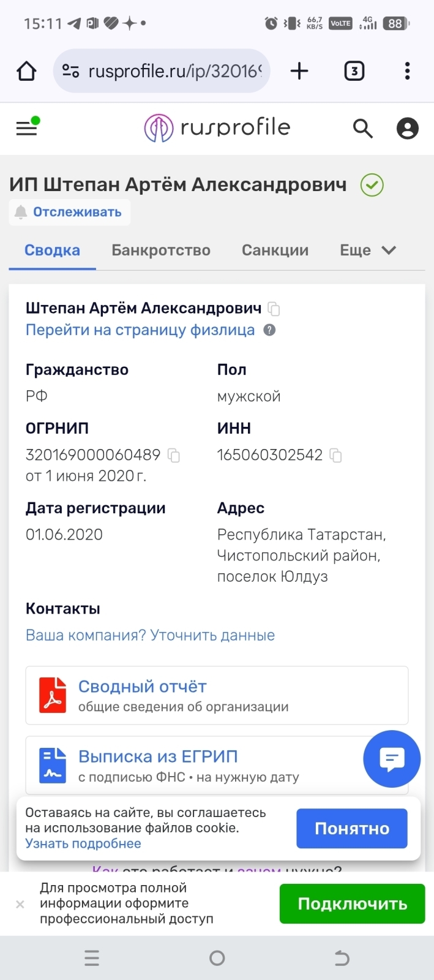Image resolution: width=434 pixels, height=980 pixels.
Task: Open the chat support bubble icon
Action: (x=391, y=759)
